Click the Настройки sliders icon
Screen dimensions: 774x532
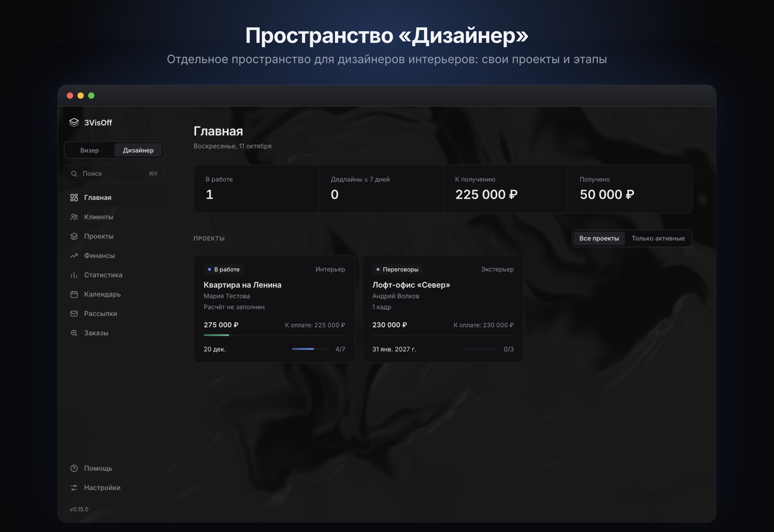74,488
